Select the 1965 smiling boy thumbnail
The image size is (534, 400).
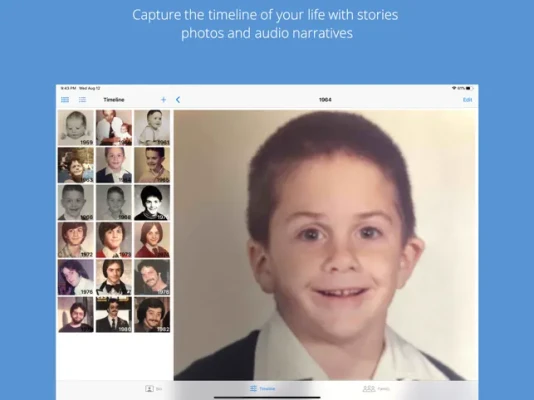[152, 165]
